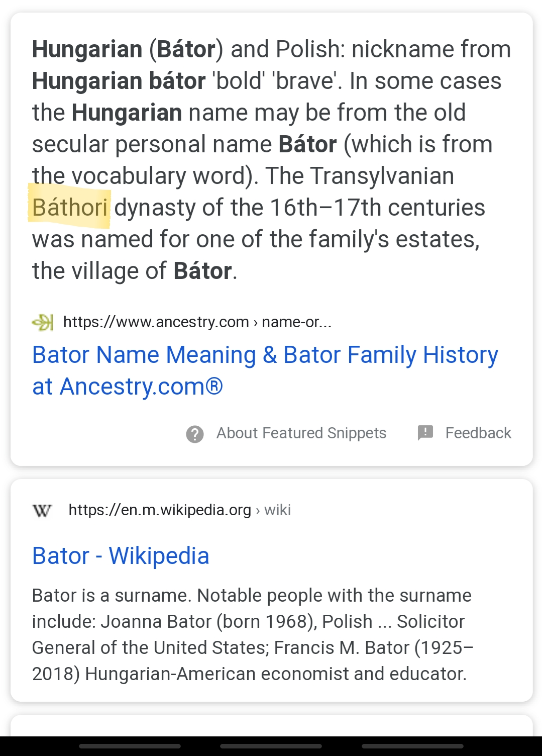Screen dimensions: 542x756
Task: Tap the 'name-or...' breadcrumb after ancestry.com
Action: click(x=296, y=322)
